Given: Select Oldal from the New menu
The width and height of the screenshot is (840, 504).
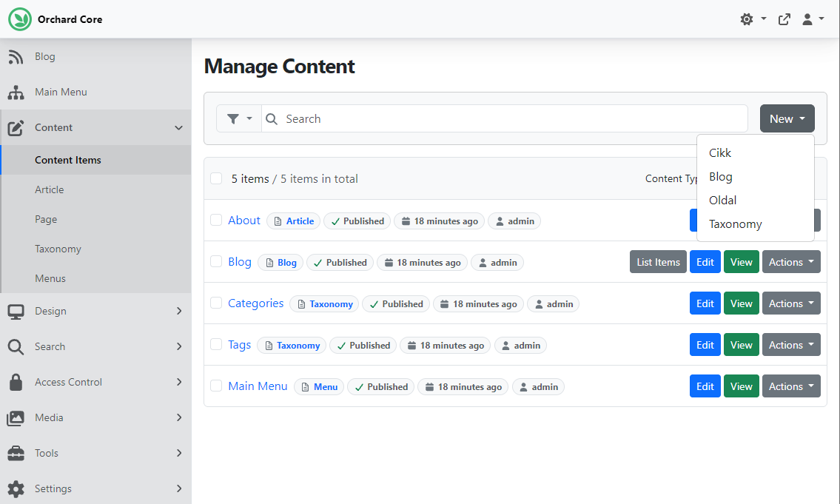Looking at the screenshot, I should (756, 201).
